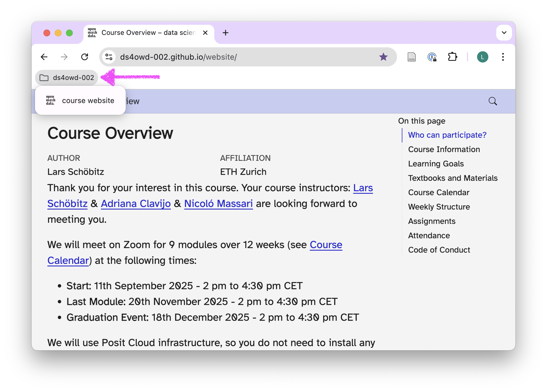
Task: Click the website search magnifier icon
Action: (493, 101)
